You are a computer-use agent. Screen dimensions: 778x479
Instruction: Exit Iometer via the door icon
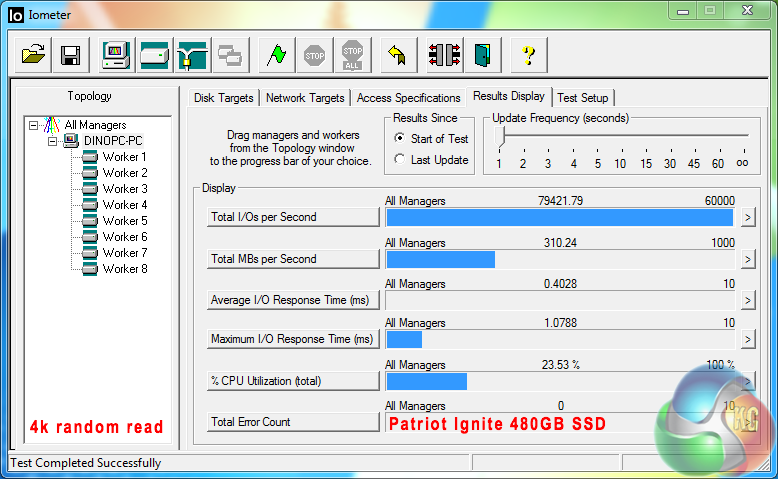[482, 55]
